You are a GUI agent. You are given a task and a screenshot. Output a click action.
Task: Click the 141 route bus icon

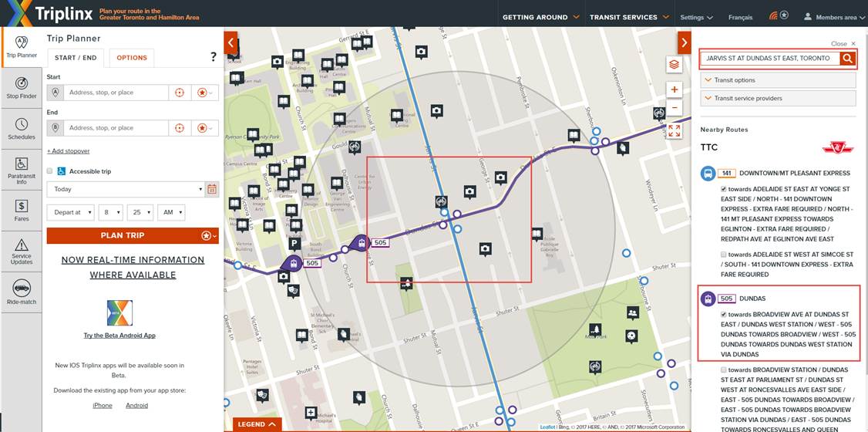708,174
